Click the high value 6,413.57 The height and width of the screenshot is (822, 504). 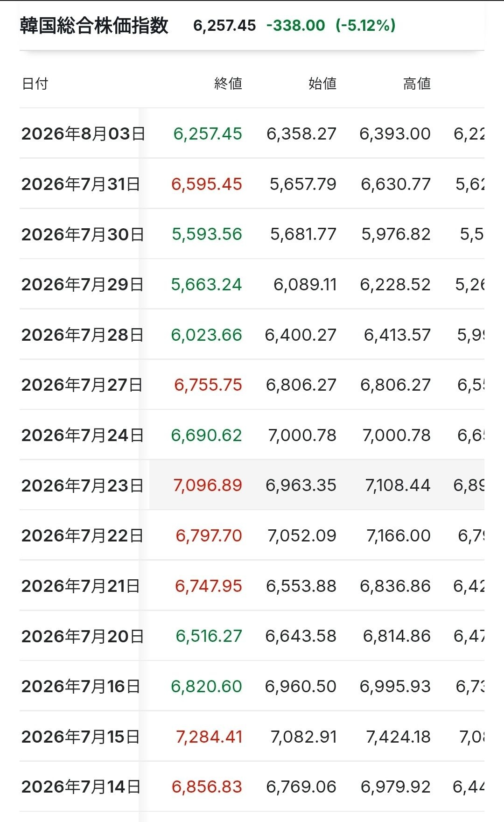[397, 335]
